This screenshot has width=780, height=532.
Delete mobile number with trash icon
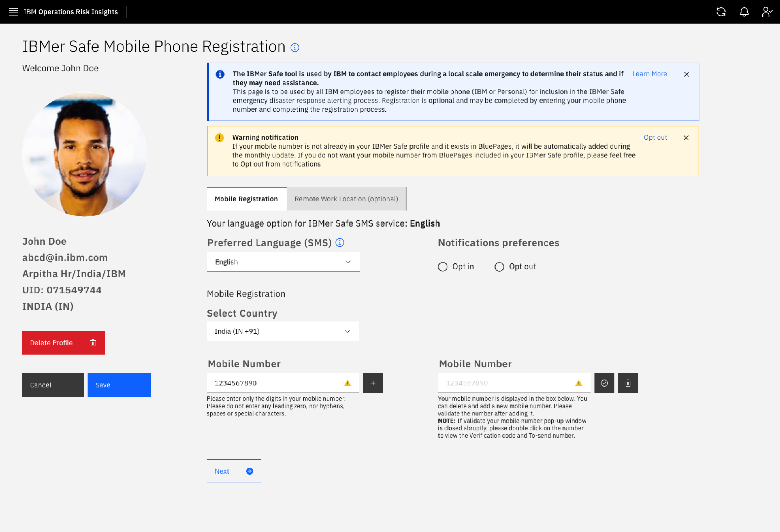628,383
